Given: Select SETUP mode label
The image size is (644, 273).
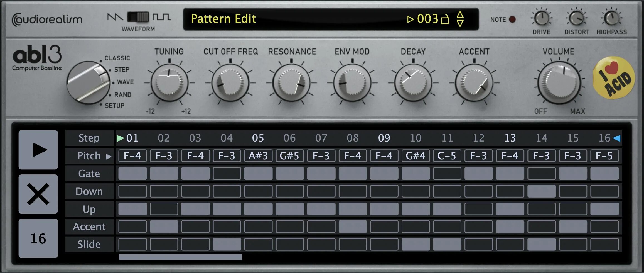Looking at the screenshot, I should tap(114, 106).
